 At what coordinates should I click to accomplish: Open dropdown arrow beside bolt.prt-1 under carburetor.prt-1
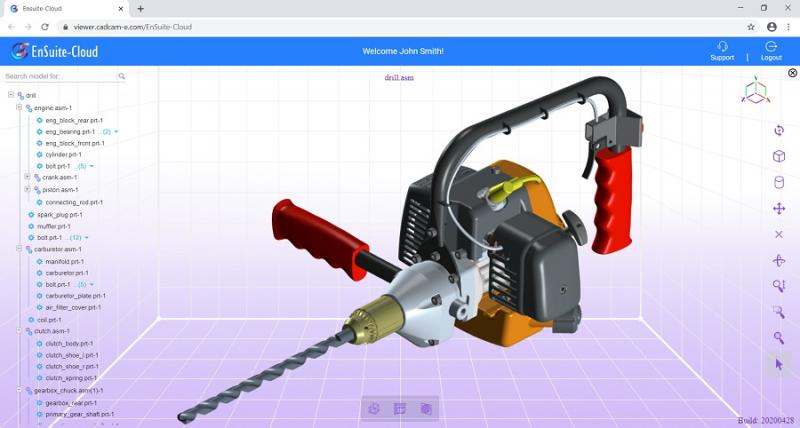click(x=91, y=285)
